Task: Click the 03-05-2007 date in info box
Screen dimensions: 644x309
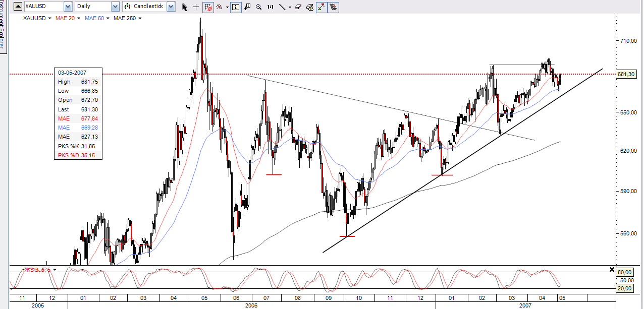Action: [x=72, y=73]
